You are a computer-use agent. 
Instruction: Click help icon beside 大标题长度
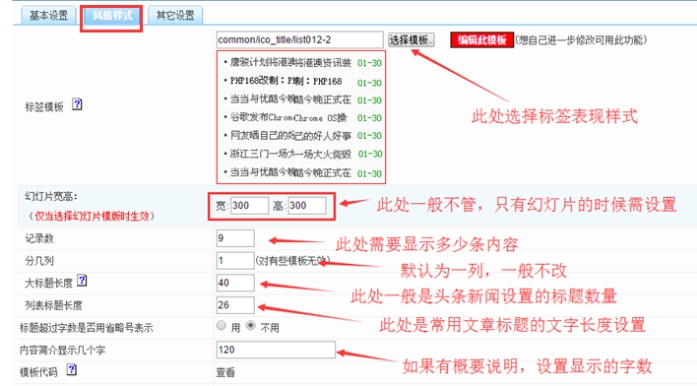(82, 281)
